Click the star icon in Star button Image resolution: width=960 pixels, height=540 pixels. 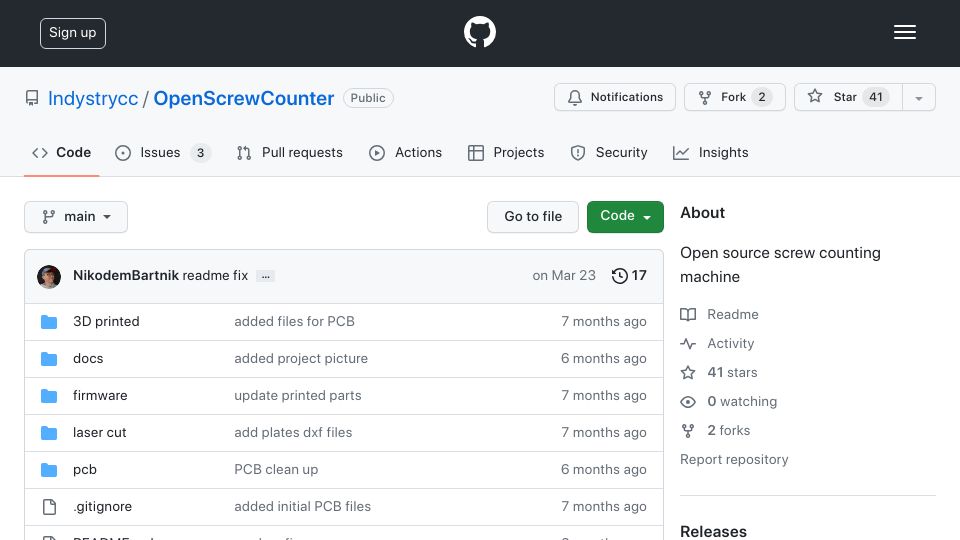(x=814, y=97)
